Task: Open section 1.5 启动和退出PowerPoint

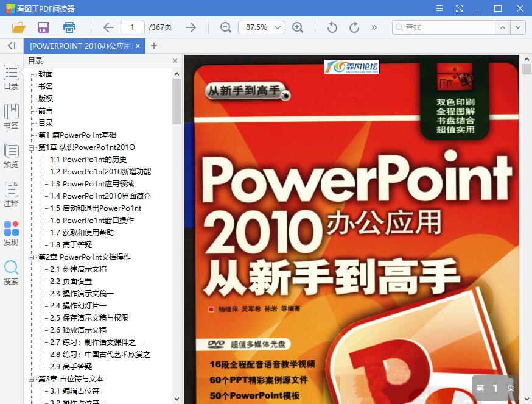Action: pos(96,208)
